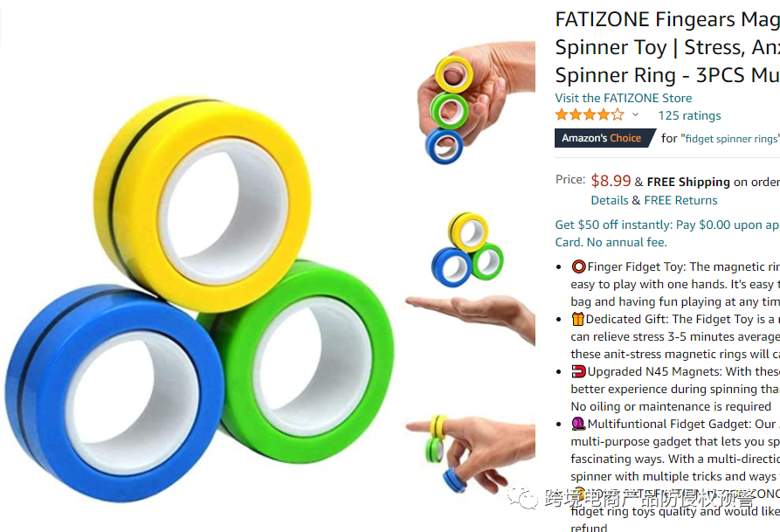Open the FREE Returns link
This screenshot has width=780, height=532.
pos(680,201)
